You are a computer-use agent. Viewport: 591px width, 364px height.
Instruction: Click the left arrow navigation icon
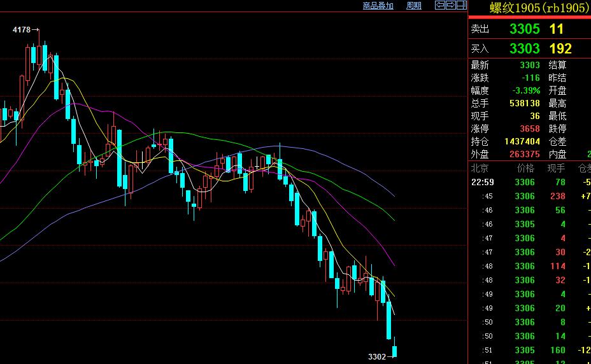point(440,5)
